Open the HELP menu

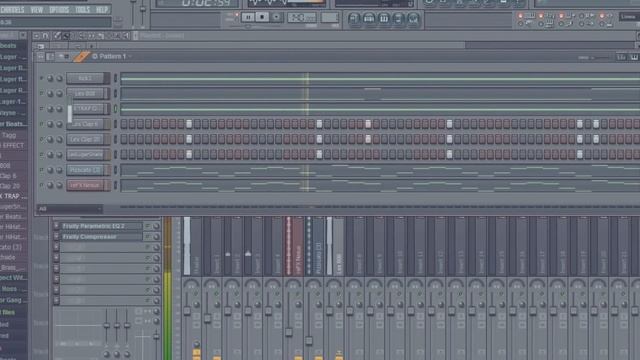[x=102, y=9]
